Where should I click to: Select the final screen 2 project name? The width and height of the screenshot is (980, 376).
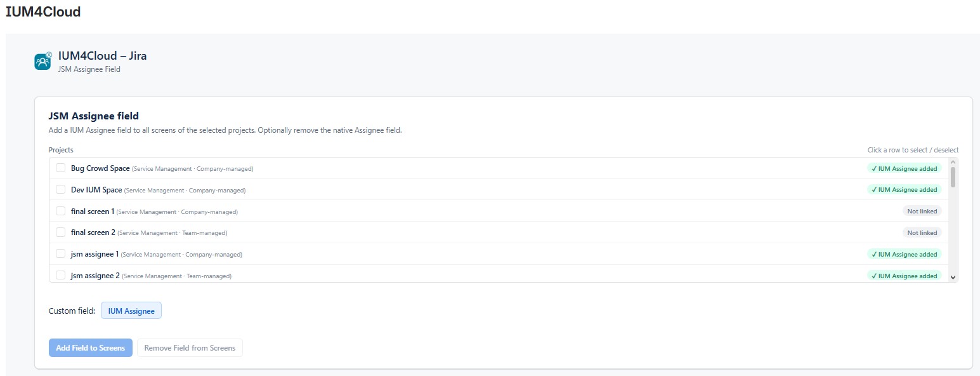(93, 232)
